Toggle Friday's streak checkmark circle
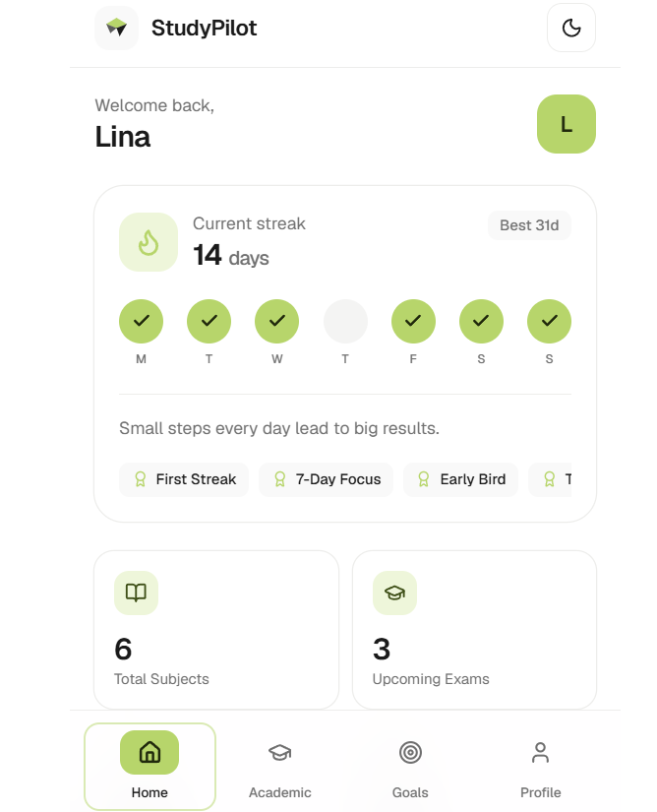The image size is (657, 812). (413, 321)
